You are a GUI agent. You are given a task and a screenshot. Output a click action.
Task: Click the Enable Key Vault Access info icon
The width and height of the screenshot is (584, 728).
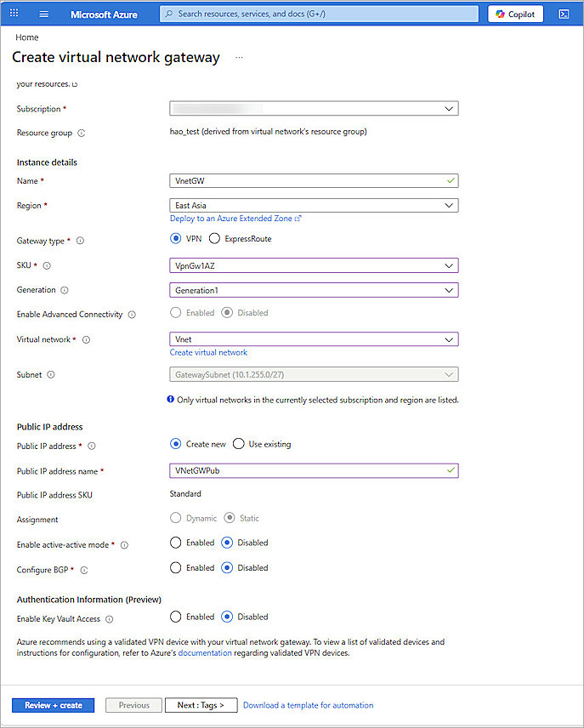[111, 618]
